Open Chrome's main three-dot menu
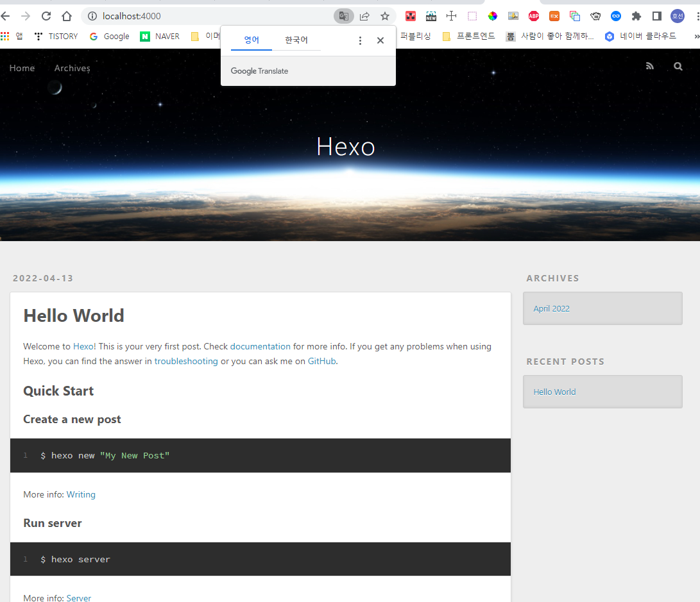Image resolution: width=700 pixels, height=602 pixels. (x=696, y=15)
